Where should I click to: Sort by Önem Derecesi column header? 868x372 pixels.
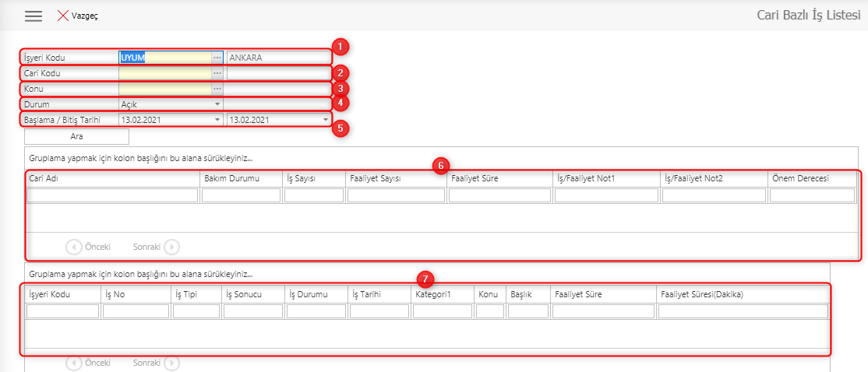(811, 178)
